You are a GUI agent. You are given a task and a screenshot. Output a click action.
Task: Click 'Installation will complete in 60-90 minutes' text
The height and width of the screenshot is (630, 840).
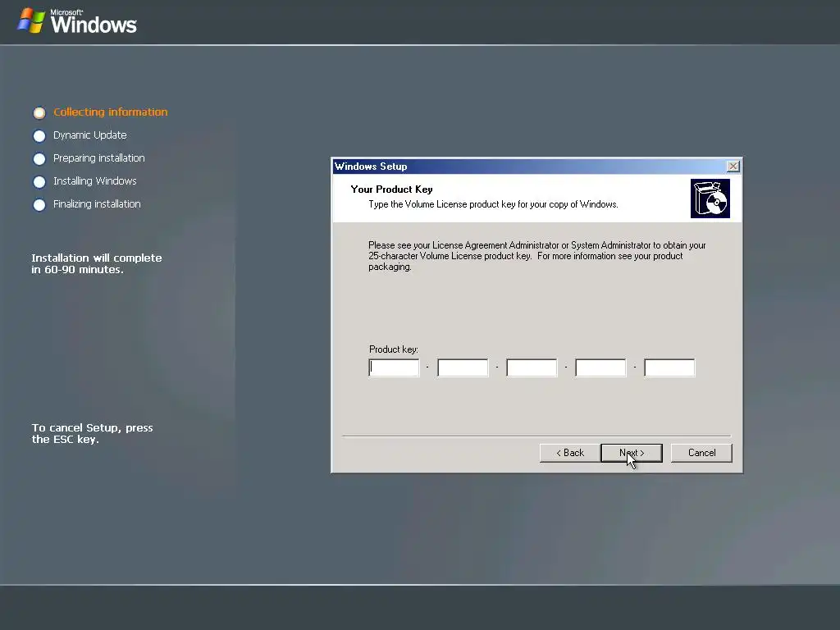97,263
